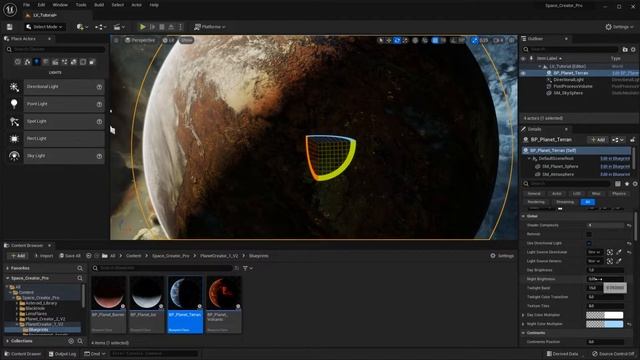The width and height of the screenshot is (640, 360).
Task: Click the Night Color Multiplier color swatch
Action: pyautogui.click(x=604, y=324)
